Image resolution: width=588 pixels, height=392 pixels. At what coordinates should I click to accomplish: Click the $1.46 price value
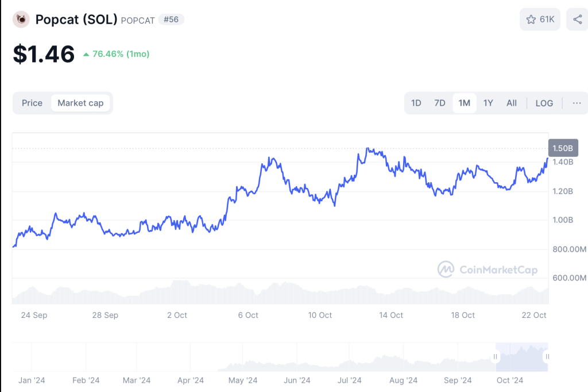point(44,54)
